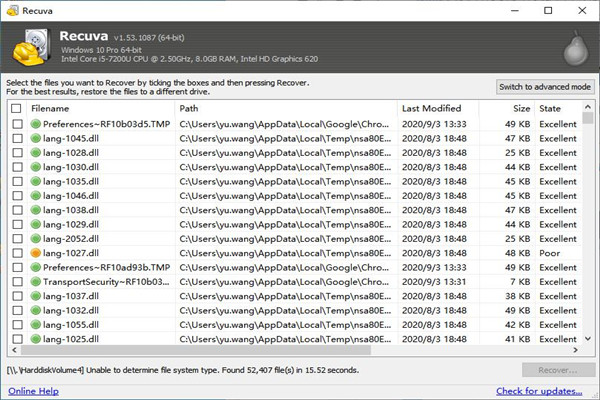This screenshot has width=600, height=400.
Task: Sort by Path column header
Action: [286, 109]
